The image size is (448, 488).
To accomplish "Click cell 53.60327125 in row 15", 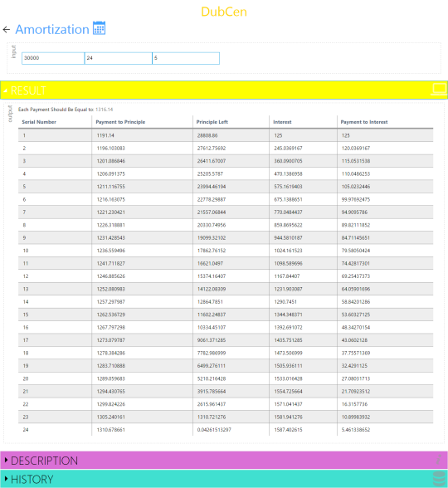I will point(356,315).
